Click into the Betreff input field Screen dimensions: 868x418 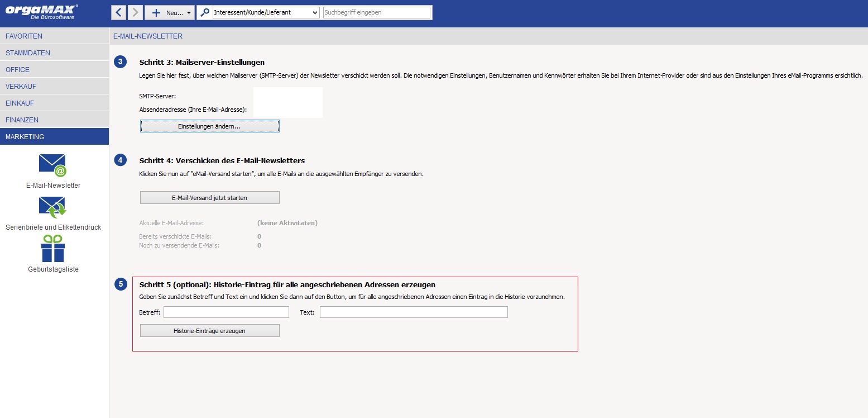coord(226,312)
